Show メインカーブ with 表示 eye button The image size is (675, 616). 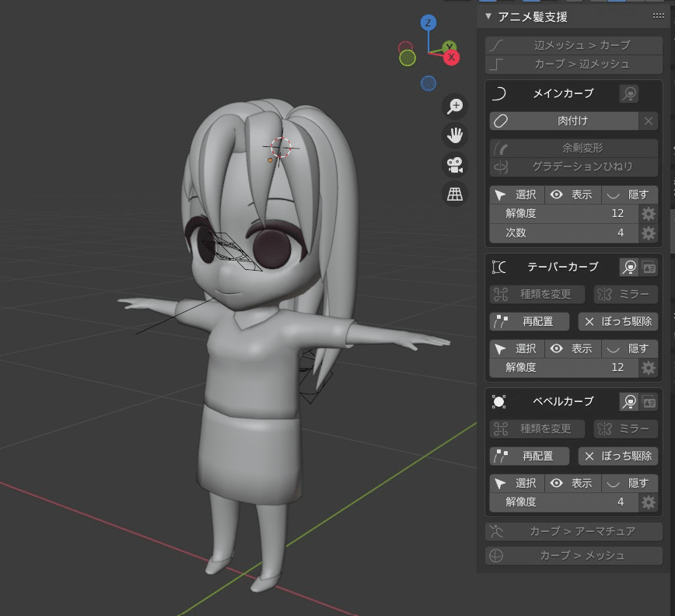coord(573,195)
